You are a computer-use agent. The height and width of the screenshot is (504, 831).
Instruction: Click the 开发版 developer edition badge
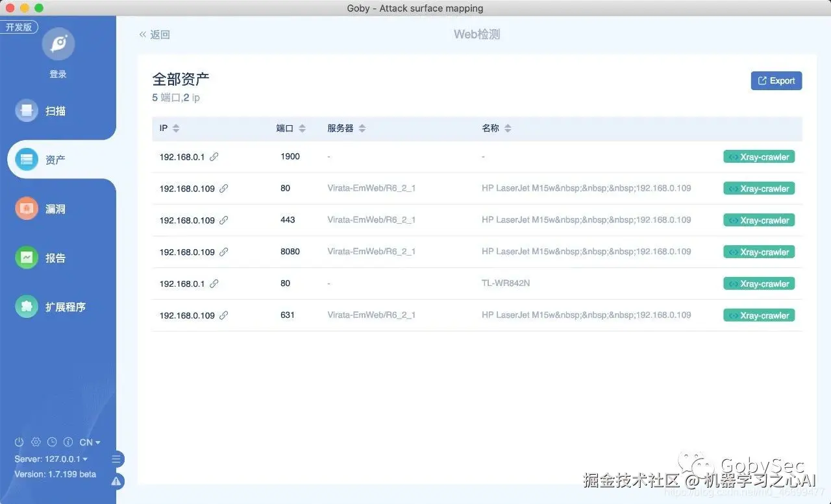click(19, 27)
